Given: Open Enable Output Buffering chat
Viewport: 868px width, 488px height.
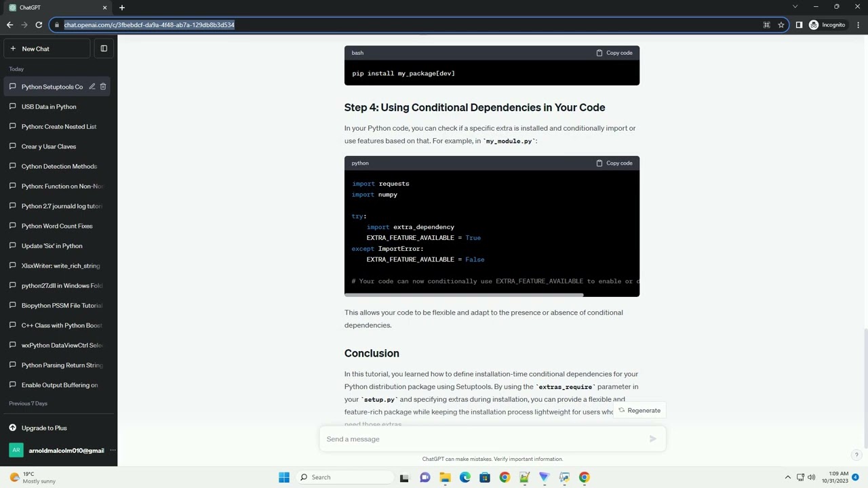Looking at the screenshot, I should pyautogui.click(x=57, y=385).
